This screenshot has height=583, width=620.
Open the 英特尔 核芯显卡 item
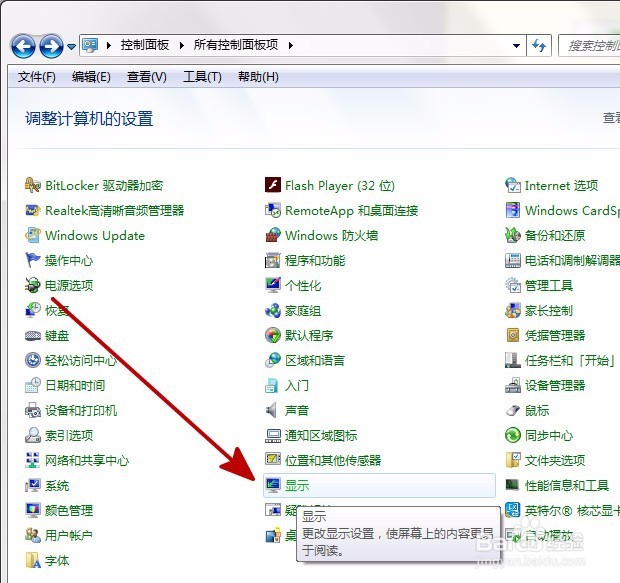coord(562,510)
